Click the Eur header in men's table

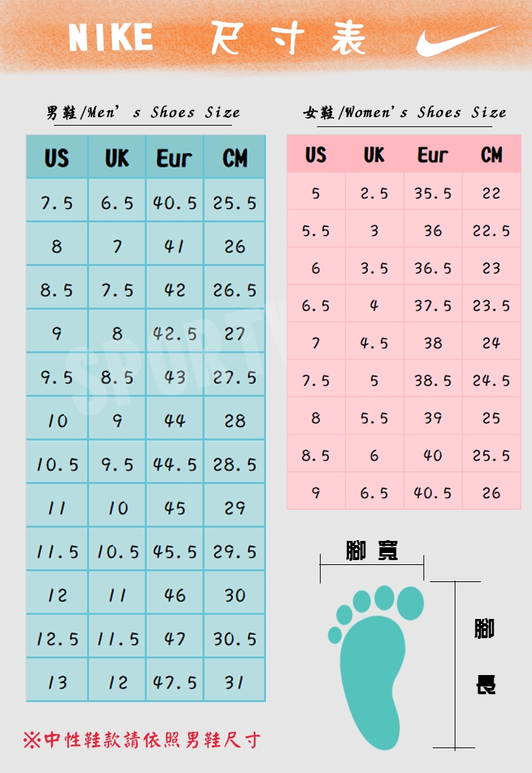[174, 158]
